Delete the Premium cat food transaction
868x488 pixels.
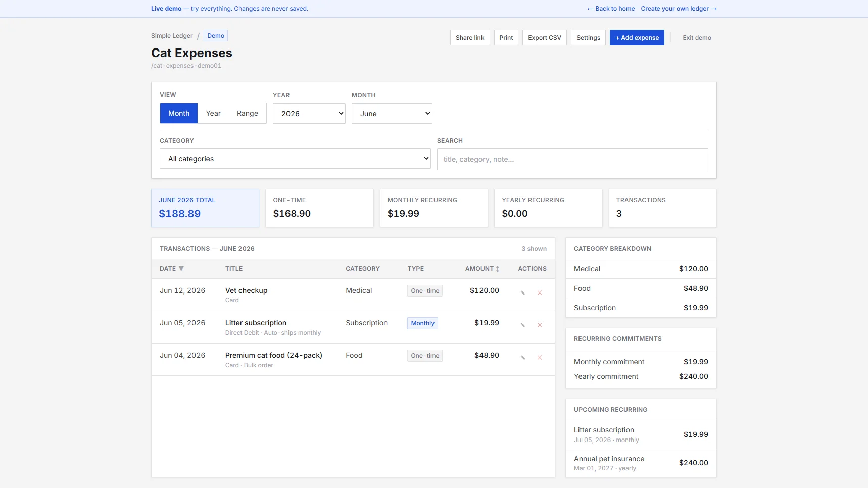coord(540,358)
